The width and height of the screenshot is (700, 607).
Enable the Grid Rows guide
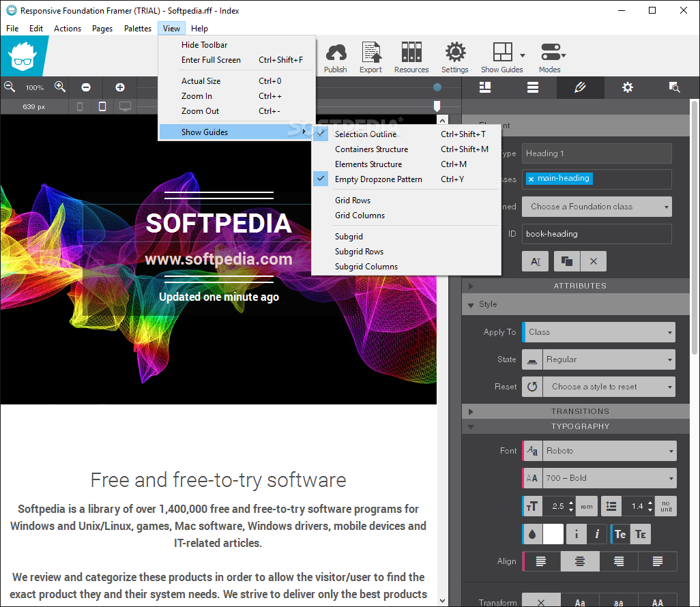click(x=353, y=201)
